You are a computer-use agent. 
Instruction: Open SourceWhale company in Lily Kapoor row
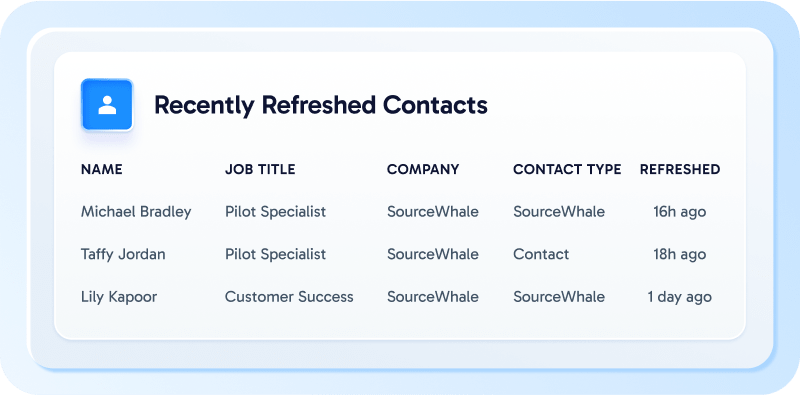pyautogui.click(x=433, y=297)
